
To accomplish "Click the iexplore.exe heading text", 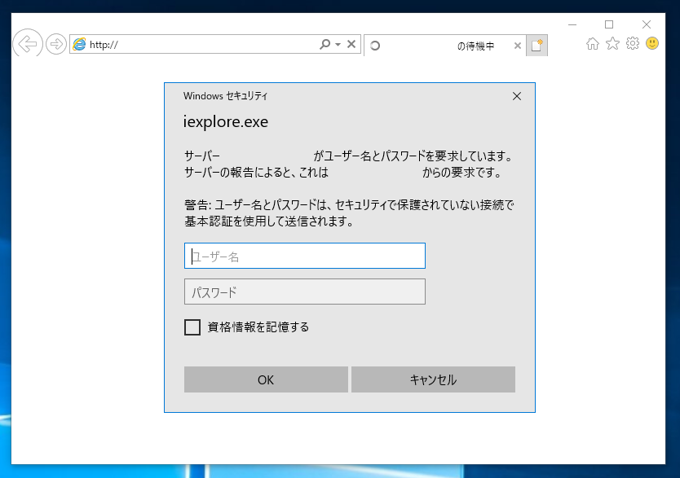I will point(226,122).
